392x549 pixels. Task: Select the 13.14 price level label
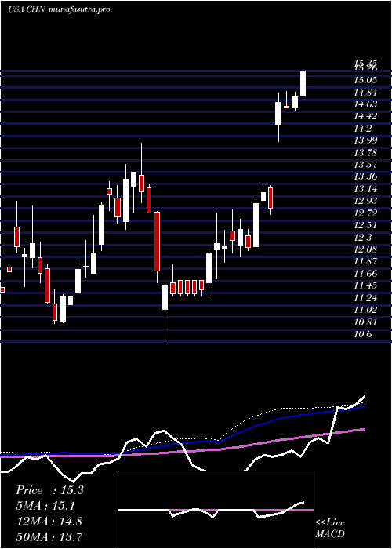point(365,189)
